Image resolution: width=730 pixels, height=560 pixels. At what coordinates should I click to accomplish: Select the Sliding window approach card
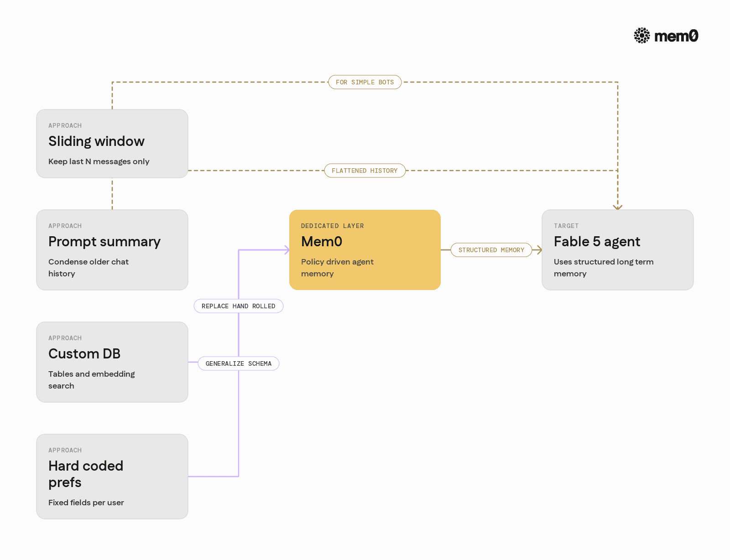coord(112,144)
